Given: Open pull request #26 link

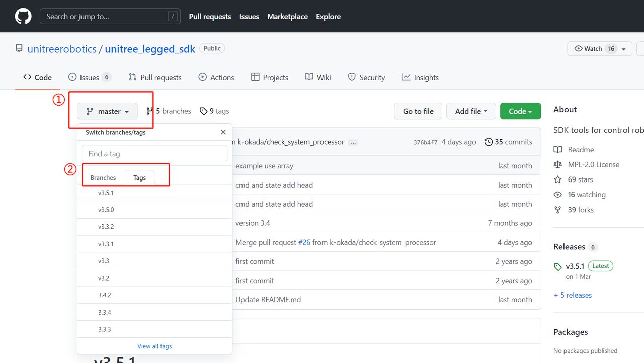Looking at the screenshot, I should pyautogui.click(x=304, y=242).
